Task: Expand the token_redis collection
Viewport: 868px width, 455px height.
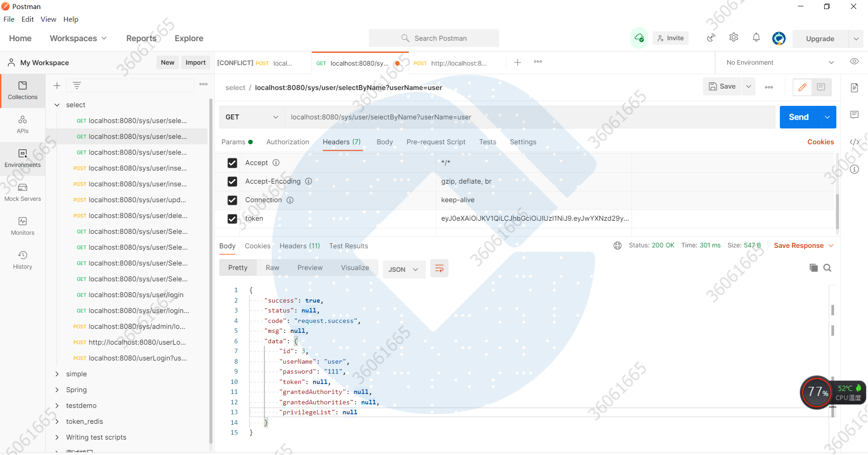Action: (57, 422)
